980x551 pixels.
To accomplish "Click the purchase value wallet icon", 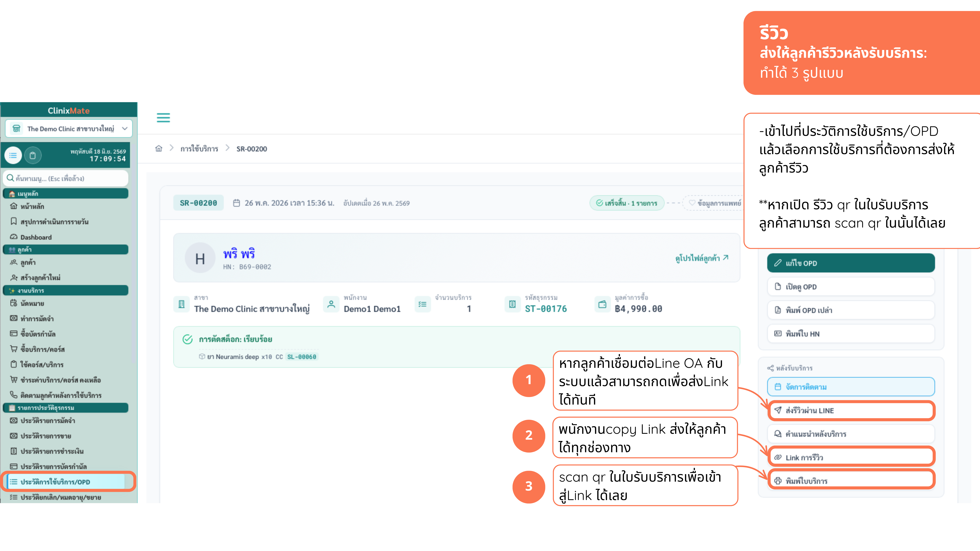I will click(602, 304).
